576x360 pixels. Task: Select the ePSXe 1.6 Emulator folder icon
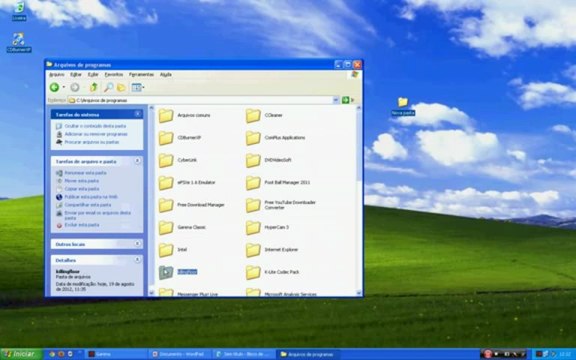coord(166,183)
